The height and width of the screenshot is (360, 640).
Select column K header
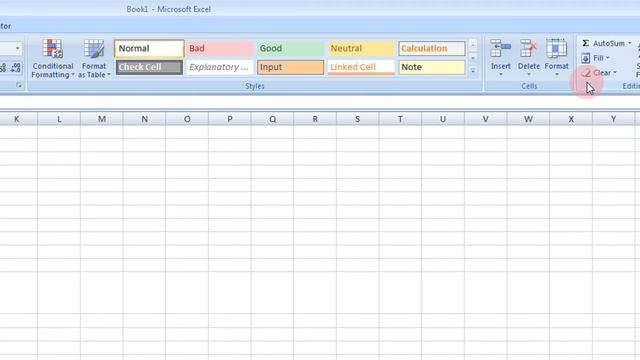(18, 119)
